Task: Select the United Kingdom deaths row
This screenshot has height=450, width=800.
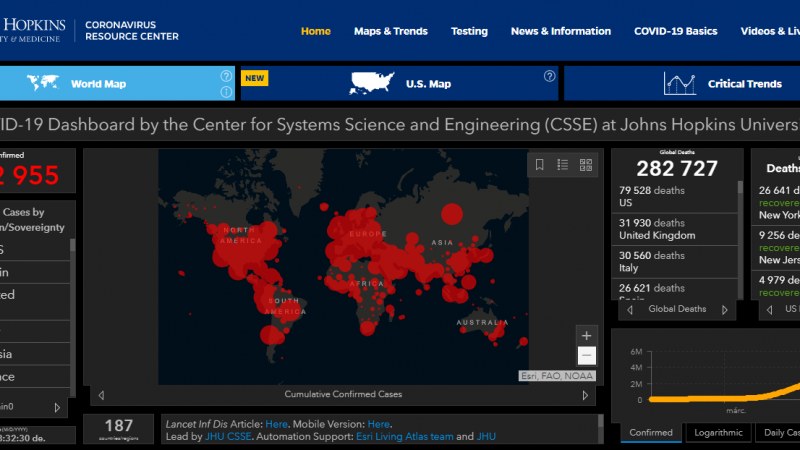Action: click(x=674, y=229)
